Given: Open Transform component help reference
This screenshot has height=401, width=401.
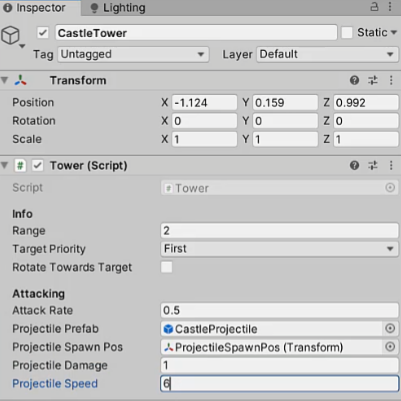Looking at the screenshot, I should coord(354,80).
